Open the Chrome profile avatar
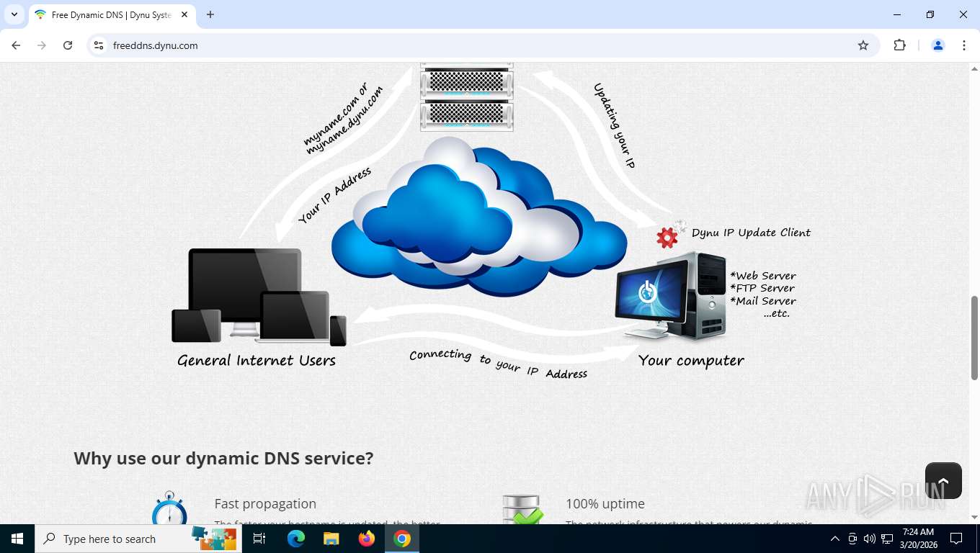 (x=938, y=45)
